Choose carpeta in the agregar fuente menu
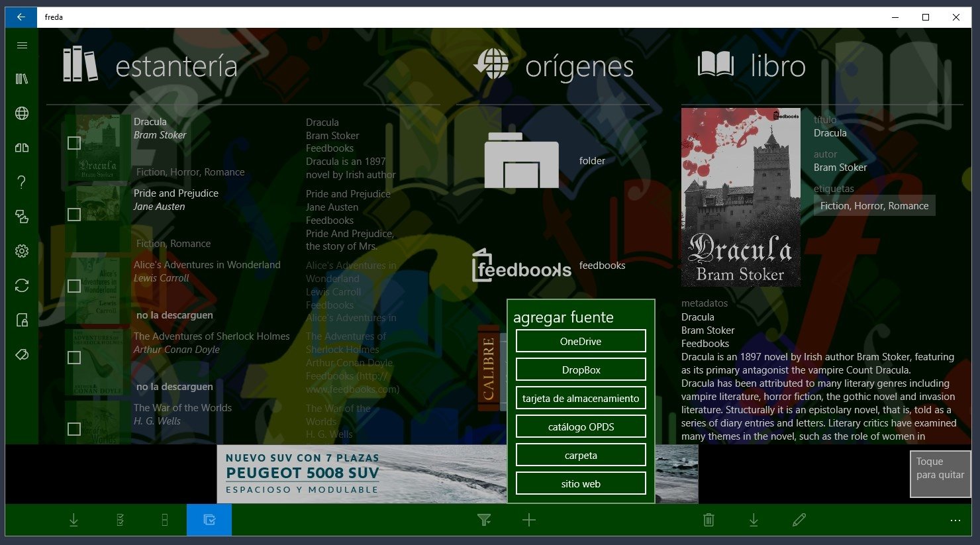 pyautogui.click(x=581, y=455)
